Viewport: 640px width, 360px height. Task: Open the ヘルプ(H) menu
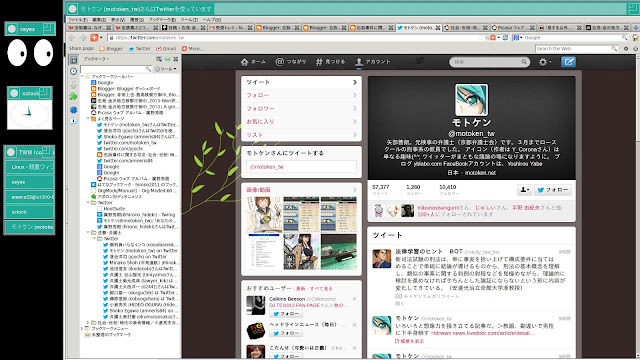tap(211, 20)
